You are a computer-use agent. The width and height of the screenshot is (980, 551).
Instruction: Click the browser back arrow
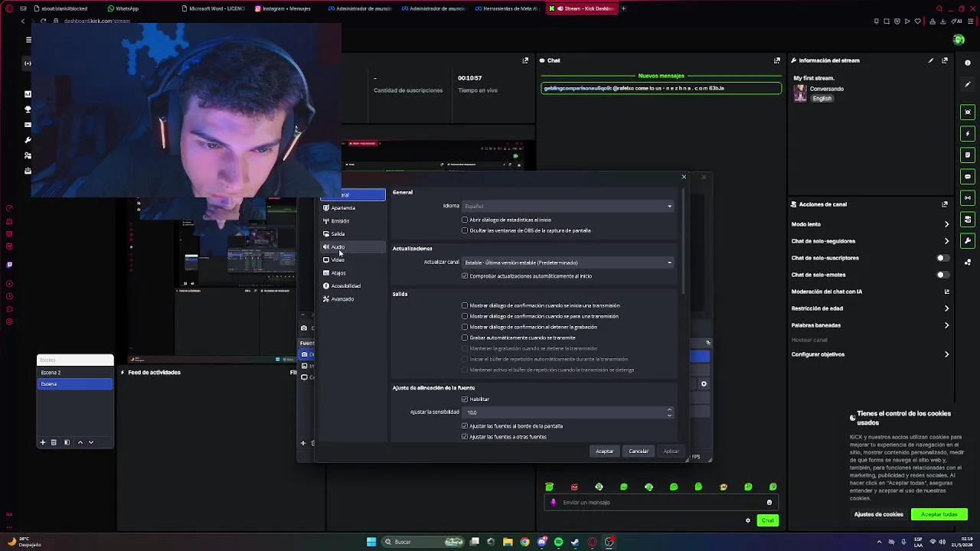point(23,21)
